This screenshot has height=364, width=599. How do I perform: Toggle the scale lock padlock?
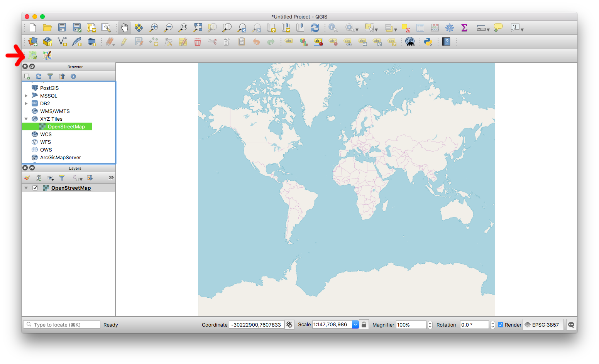pyautogui.click(x=364, y=324)
